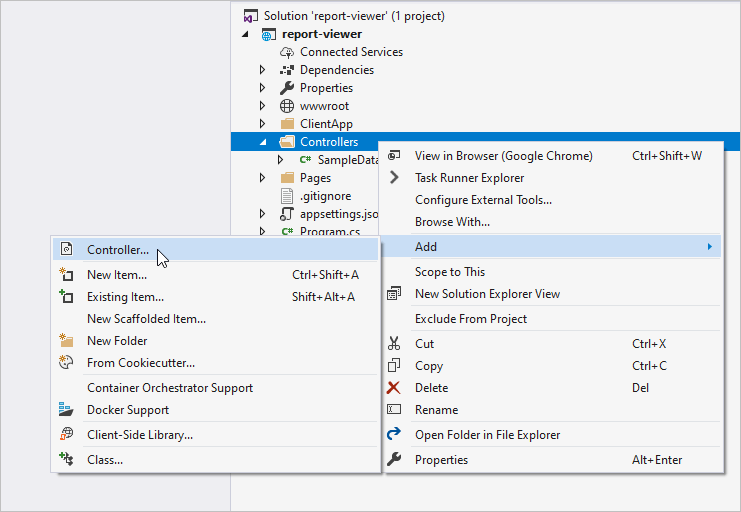Expand the wwwroot folder arrow

pyautogui.click(x=263, y=106)
